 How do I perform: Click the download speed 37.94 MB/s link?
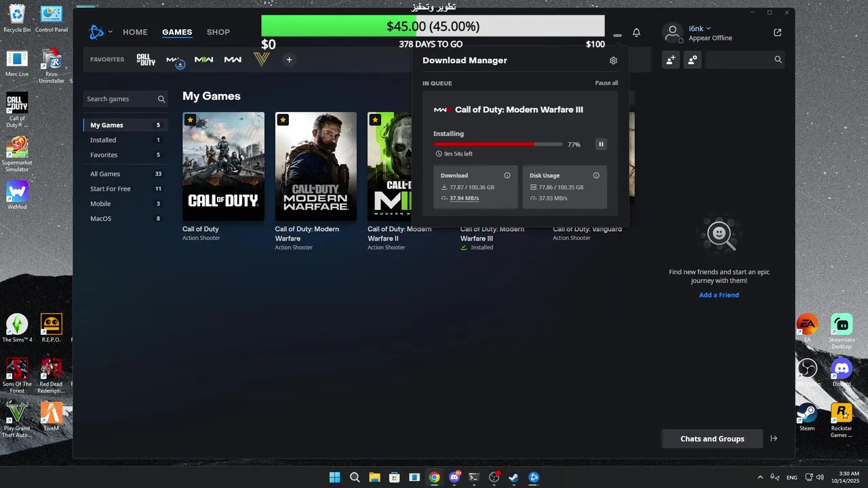pos(464,199)
